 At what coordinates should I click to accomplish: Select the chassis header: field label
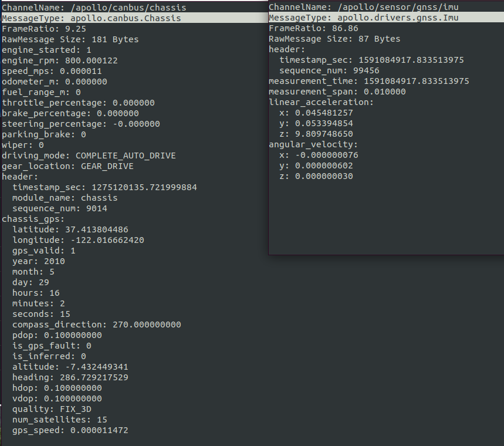[x=20, y=177]
